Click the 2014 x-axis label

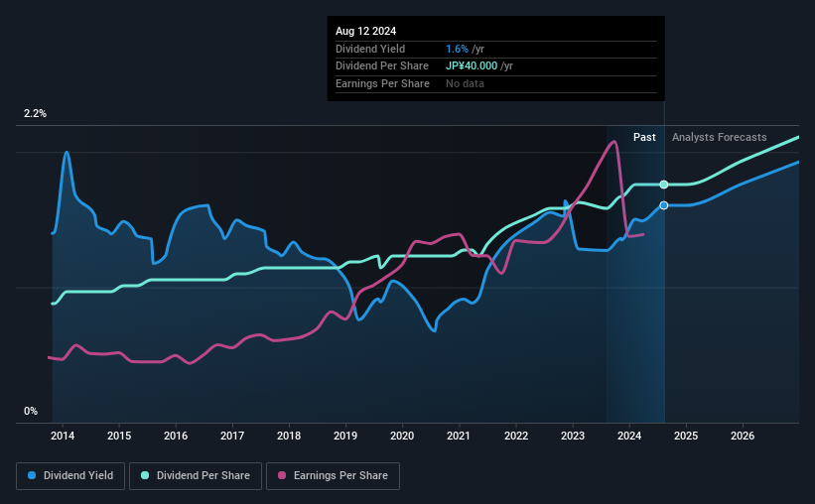coord(63,436)
